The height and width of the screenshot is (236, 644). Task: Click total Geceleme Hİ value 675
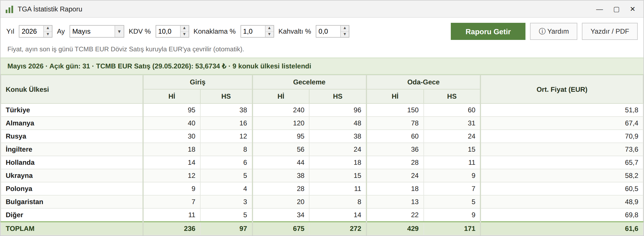pyautogui.click(x=299, y=229)
